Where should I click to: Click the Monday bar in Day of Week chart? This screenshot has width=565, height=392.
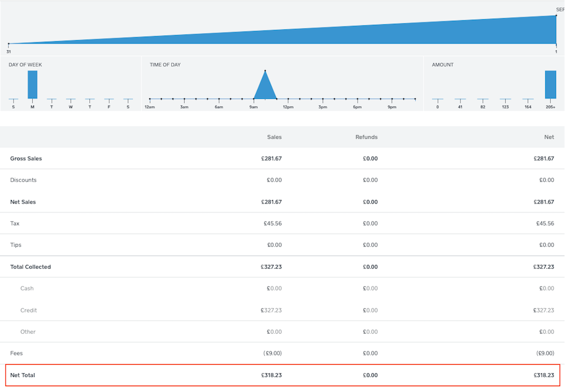[32, 85]
